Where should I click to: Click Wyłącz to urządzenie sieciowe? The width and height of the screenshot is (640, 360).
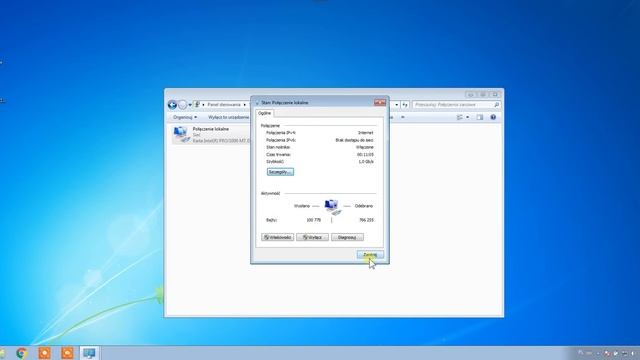229,117
